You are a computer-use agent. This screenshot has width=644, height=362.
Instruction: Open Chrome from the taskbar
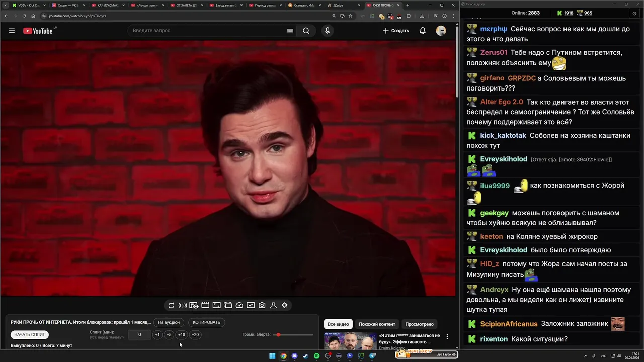(x=283, y=356)
